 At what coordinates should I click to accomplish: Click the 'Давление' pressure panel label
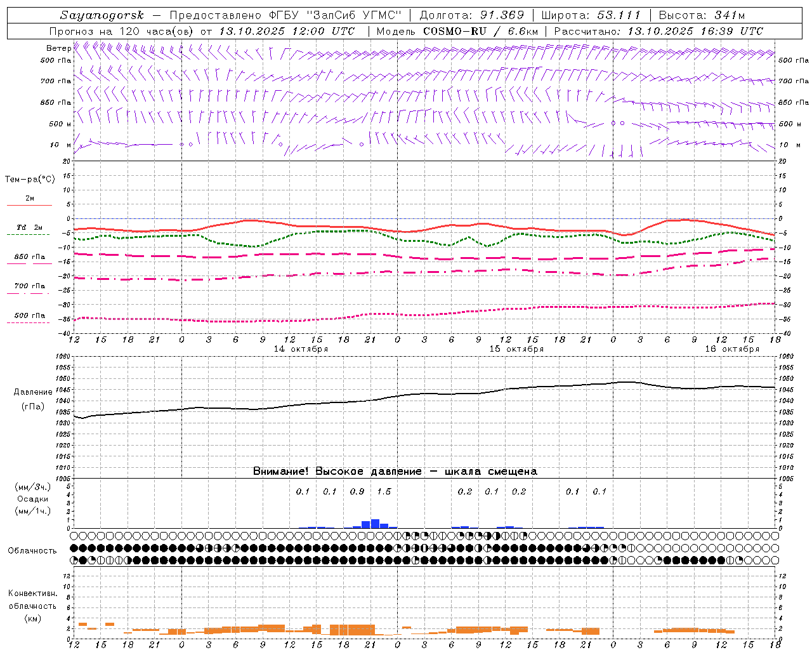point(33,392)
